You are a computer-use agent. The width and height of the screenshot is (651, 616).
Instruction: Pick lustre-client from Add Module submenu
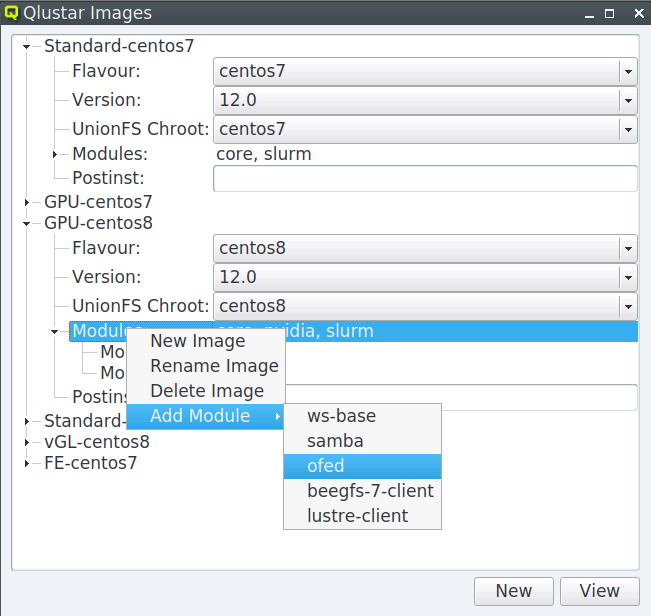(x=362, y=516)
